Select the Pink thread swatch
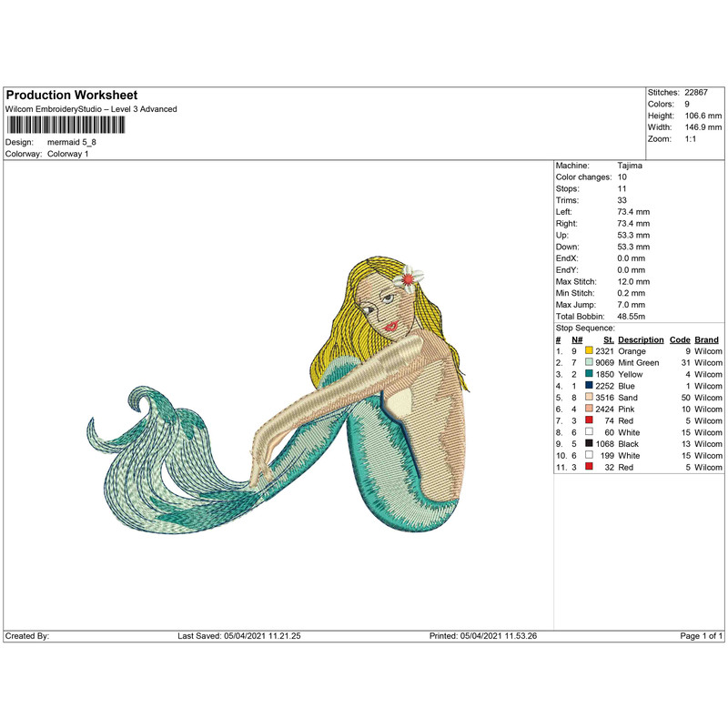The width and height of the screenshot is (728, 728). 589,409
